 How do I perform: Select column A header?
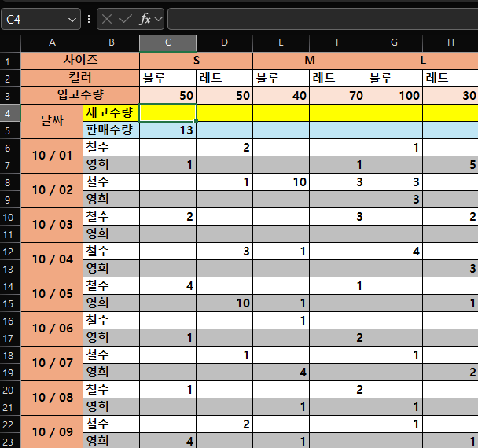52,42
